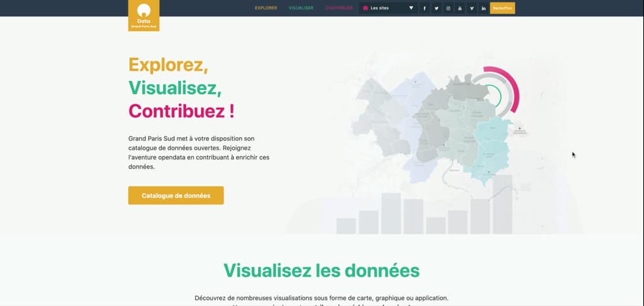Image resolution: width=644 pixels, height=306 pixels.
Task: Click the Data Grand Paris Sud logo
Action: tap(143, 16)
